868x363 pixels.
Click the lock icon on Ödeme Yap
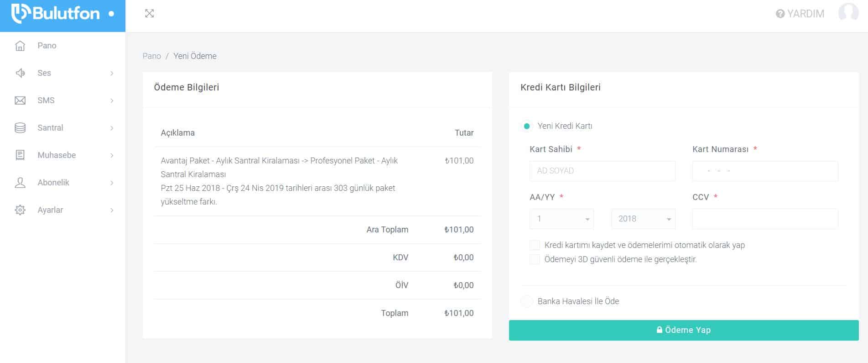coord(660,330)
